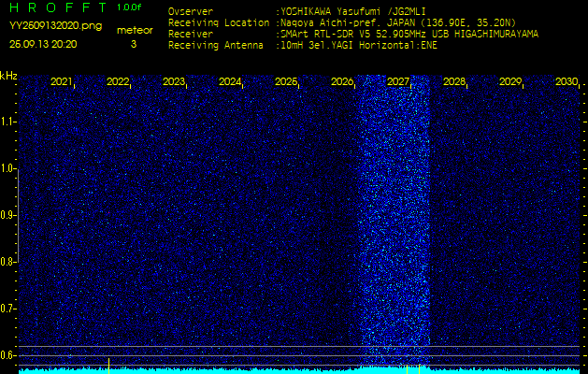Click the 0.7 kHz axis label

(x=7, y=309)
